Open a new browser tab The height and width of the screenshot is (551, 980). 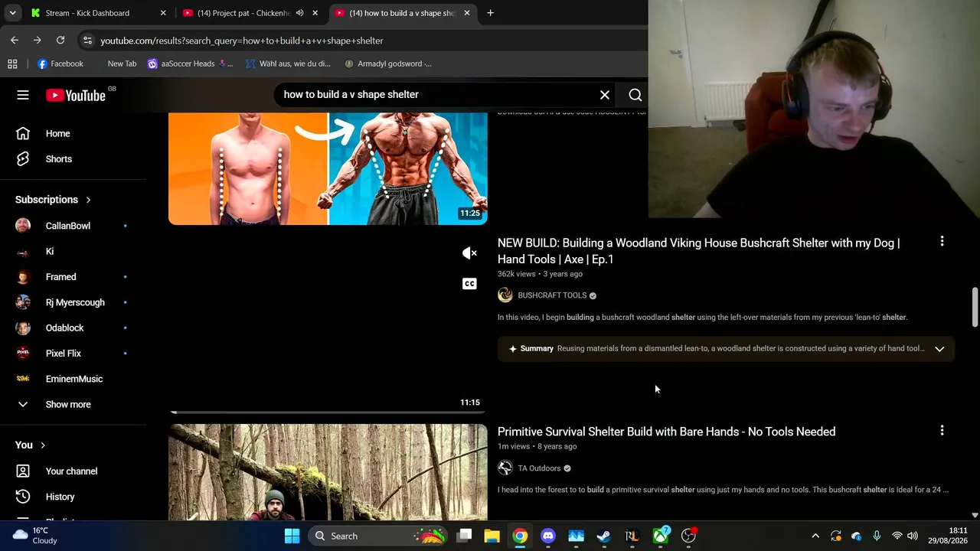490,13
